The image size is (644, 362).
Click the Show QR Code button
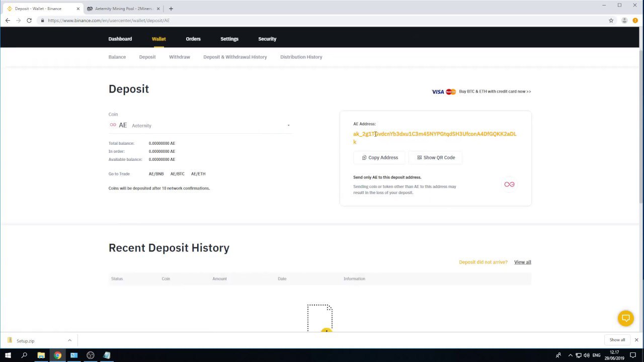[436, 157]
